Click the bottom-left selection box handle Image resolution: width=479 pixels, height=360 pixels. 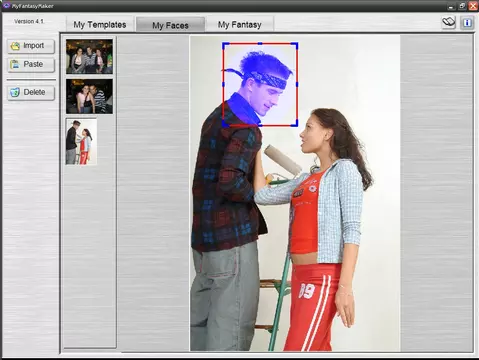(x=225, y=124)
